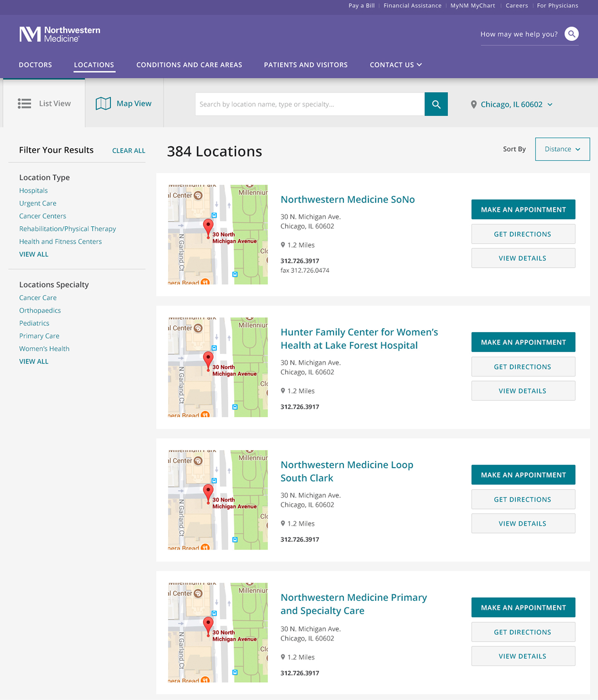
Task: Open Northwestern Medicine Primary and Specialty Care link
Action: pos(353,604)
